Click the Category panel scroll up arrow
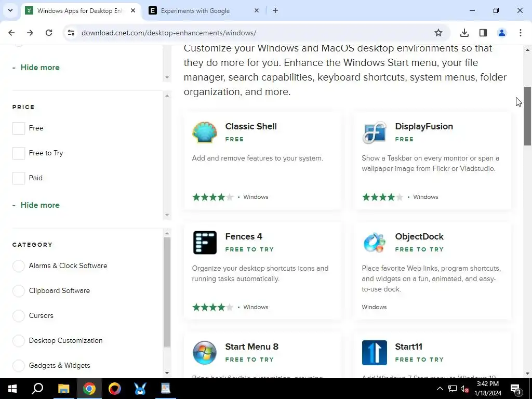Viewport: 532px width, 399px height. click(167, 233)
